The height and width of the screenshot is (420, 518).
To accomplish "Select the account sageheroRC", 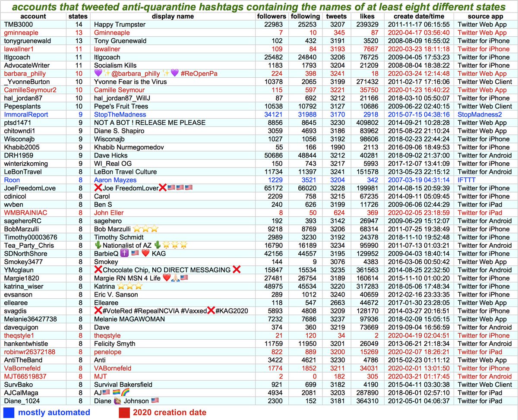I will coord(22,221).
